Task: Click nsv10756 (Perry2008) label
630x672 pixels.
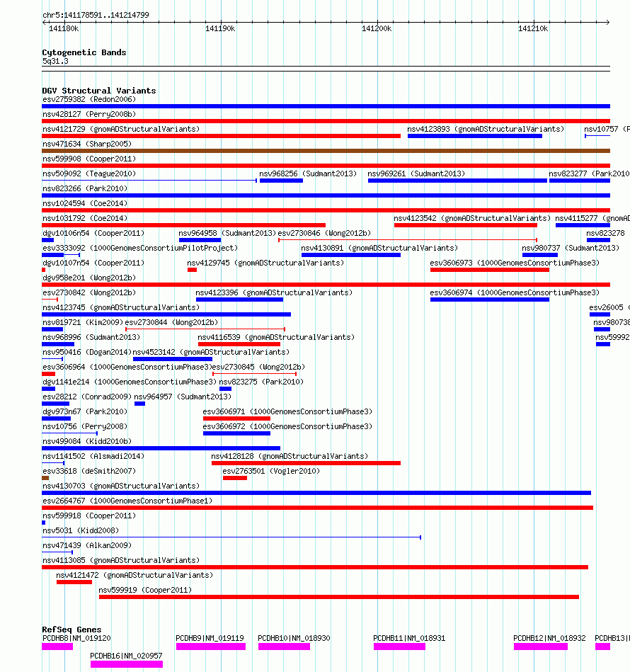Action: [85, 426]
